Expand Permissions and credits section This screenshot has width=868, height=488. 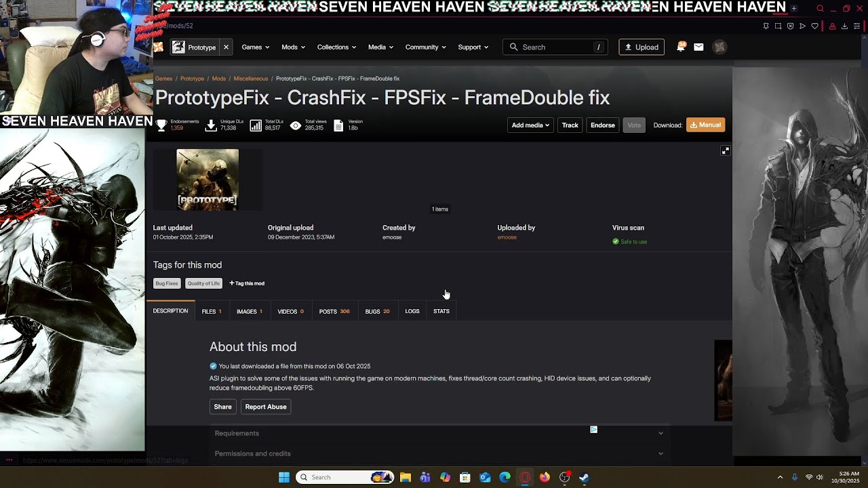tap(439, 453)
